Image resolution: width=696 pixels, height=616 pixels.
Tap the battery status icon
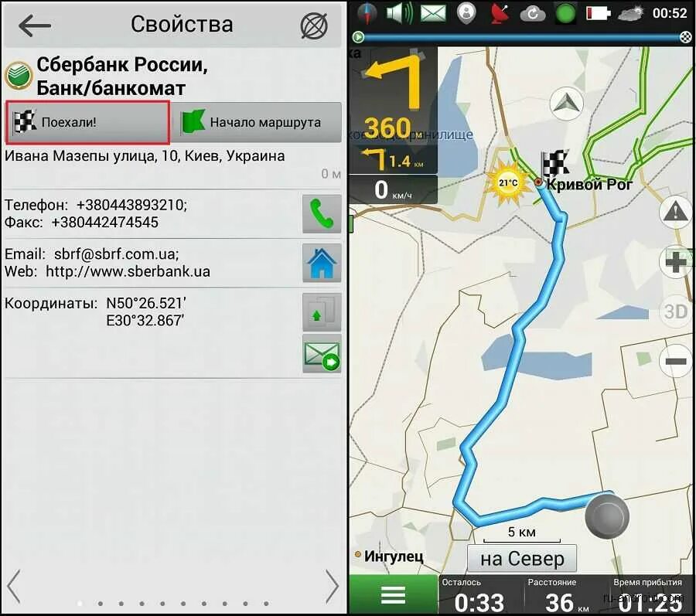[599, 14]
